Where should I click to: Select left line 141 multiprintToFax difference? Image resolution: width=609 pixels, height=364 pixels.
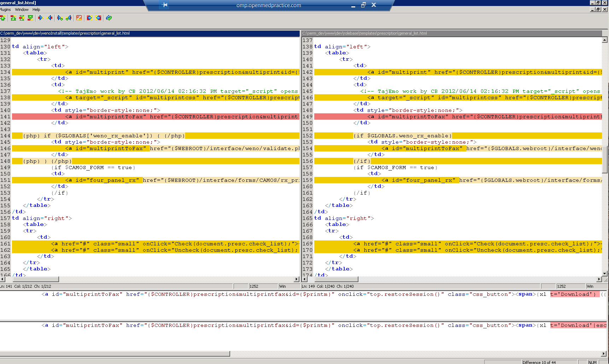[156, 117]
